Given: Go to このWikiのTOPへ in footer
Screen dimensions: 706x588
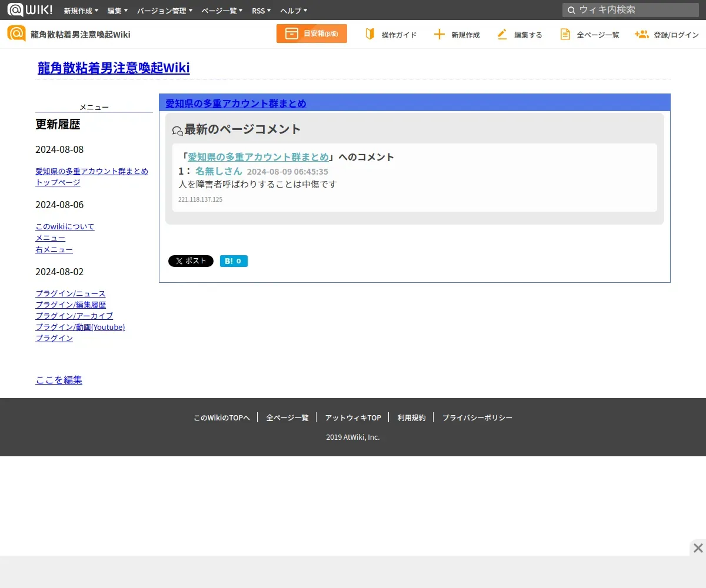Looking at the screenshot, I should 222,417.
